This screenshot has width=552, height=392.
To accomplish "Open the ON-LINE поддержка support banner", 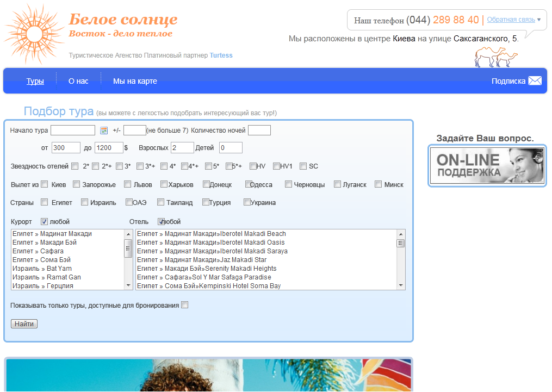I will point(487,165).
